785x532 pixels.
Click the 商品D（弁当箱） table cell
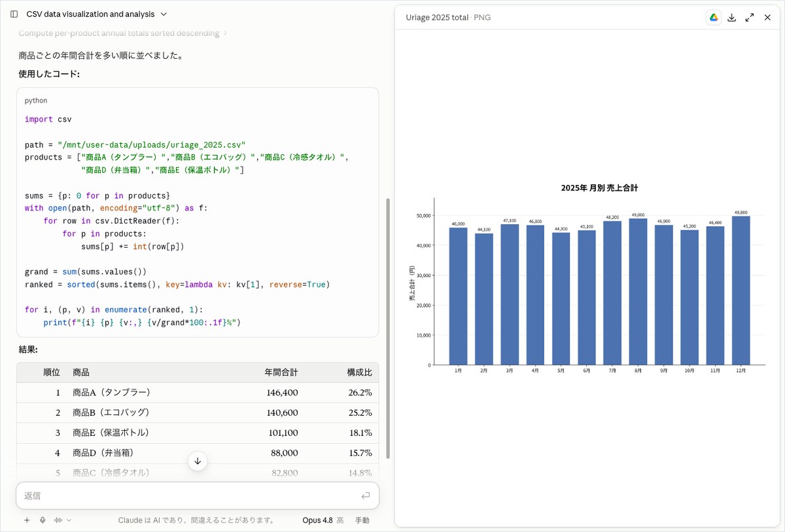pos(103,453)
